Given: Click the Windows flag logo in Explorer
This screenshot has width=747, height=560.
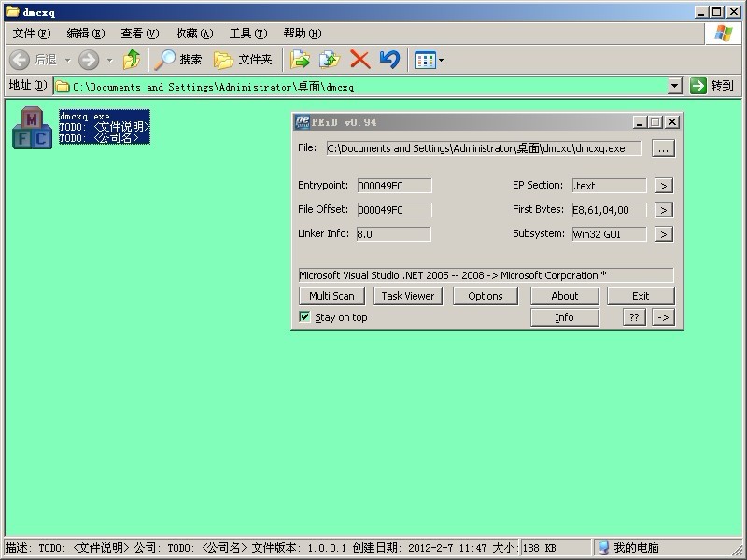Looking at the screenshot, I should (722, 34).
